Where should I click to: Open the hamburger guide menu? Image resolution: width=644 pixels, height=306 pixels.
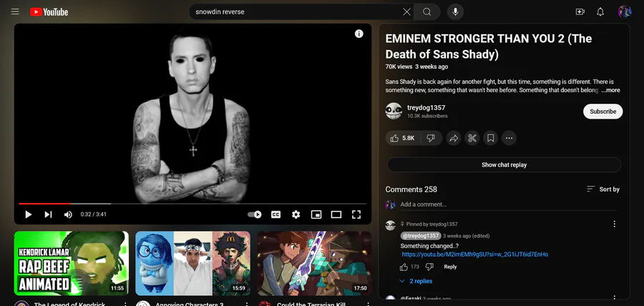(x=15, y=12)
